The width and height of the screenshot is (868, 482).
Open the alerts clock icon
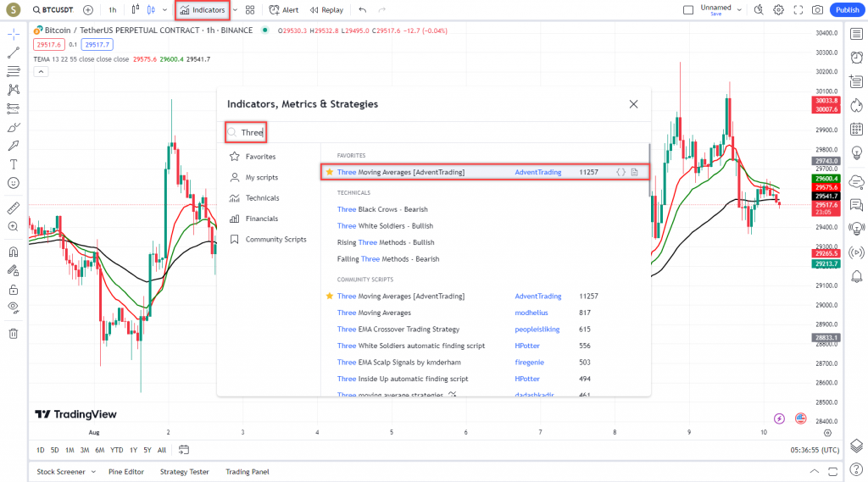pyautogui.click(x=856, y=58)
